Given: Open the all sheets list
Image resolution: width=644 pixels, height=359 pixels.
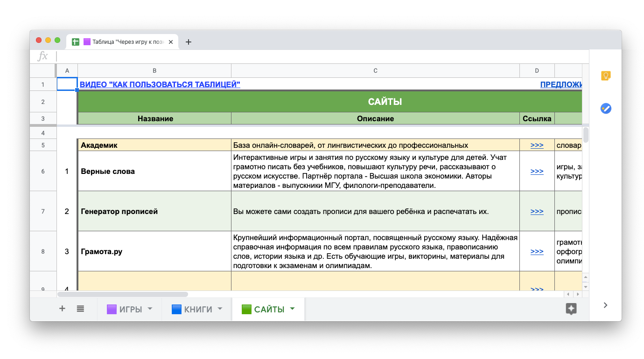Looking at the screenshot, I should pyautogui.click(x=80, y=309).
